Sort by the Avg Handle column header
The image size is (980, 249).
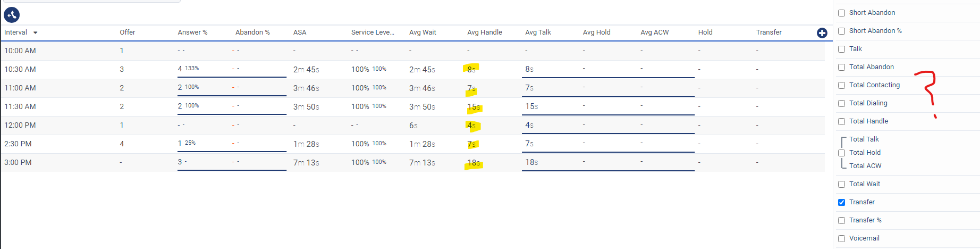point(484,32)
